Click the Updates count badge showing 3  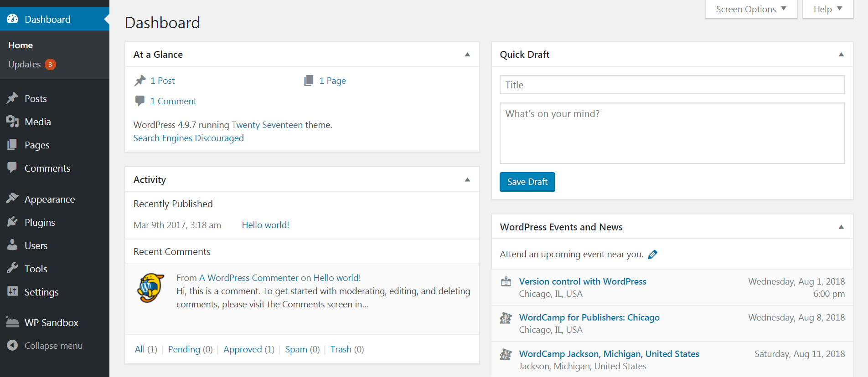click(50, 65)
